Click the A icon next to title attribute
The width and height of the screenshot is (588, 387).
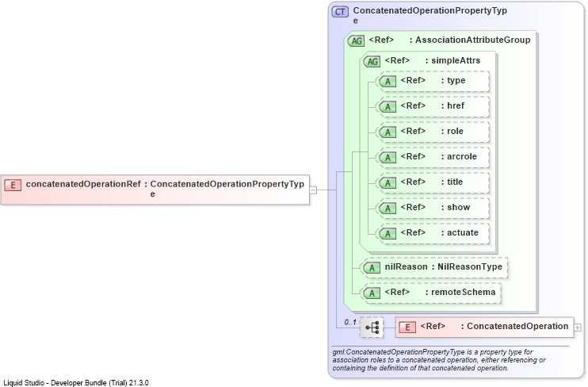point(388,183)
